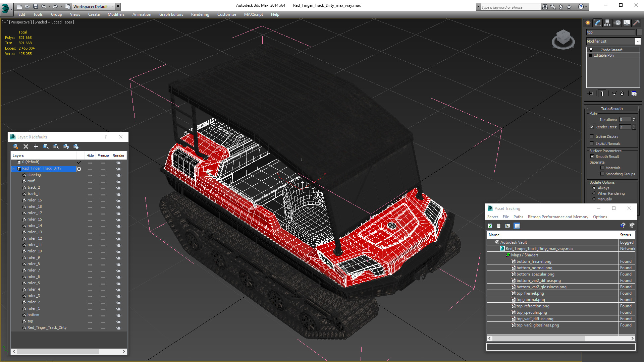644x362 pixels.
Task: Click Table View icon in Asset Tracking
Action: coord(517,226)
